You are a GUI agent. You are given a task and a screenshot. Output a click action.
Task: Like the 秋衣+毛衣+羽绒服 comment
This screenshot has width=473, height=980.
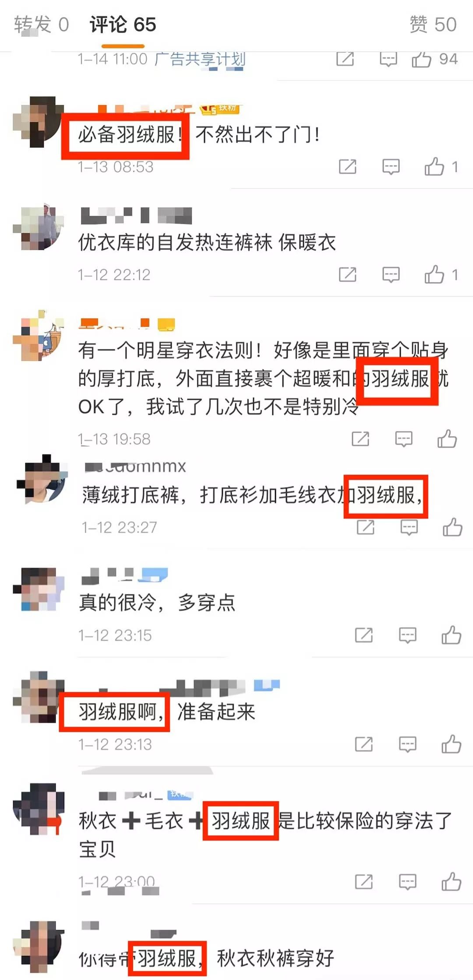click(x=451, y=881)
